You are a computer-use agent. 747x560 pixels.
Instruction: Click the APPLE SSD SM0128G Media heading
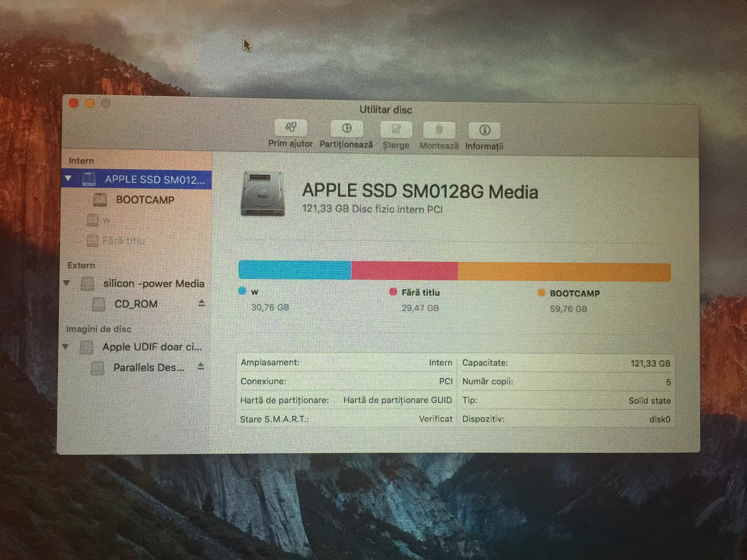point(420,191)
